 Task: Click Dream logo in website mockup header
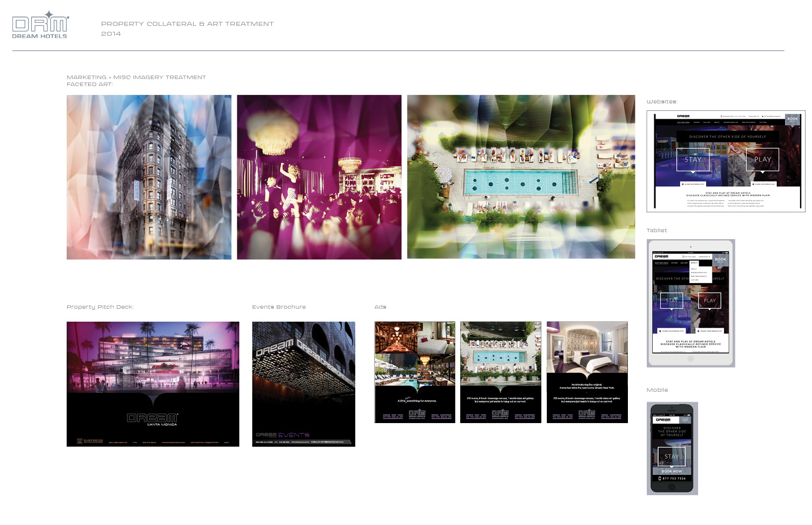(683, 116)
